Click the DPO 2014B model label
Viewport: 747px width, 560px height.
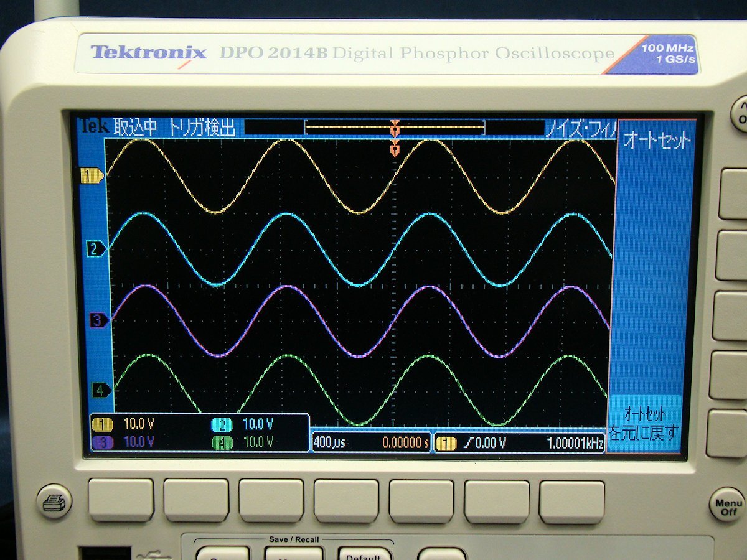tap(273, 54)
